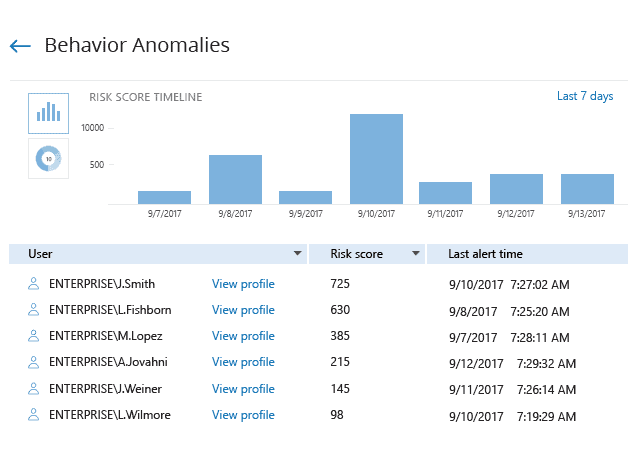Image resolution: width=640 pixels, height=450 pixels.
Task: Switch to donut chart view
Action: click(48, 159)
